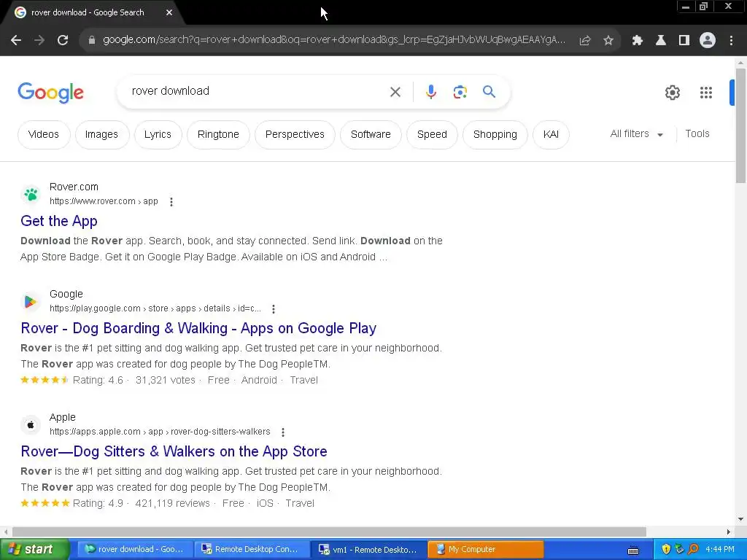Filter results by Videos
Viewport: 747px width, 560px height.
(44, 134)
